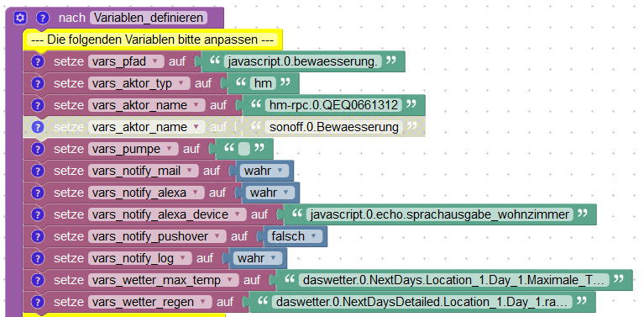
Task: Click help icon on vars_wetter_regen row
Action: point(38,302)
